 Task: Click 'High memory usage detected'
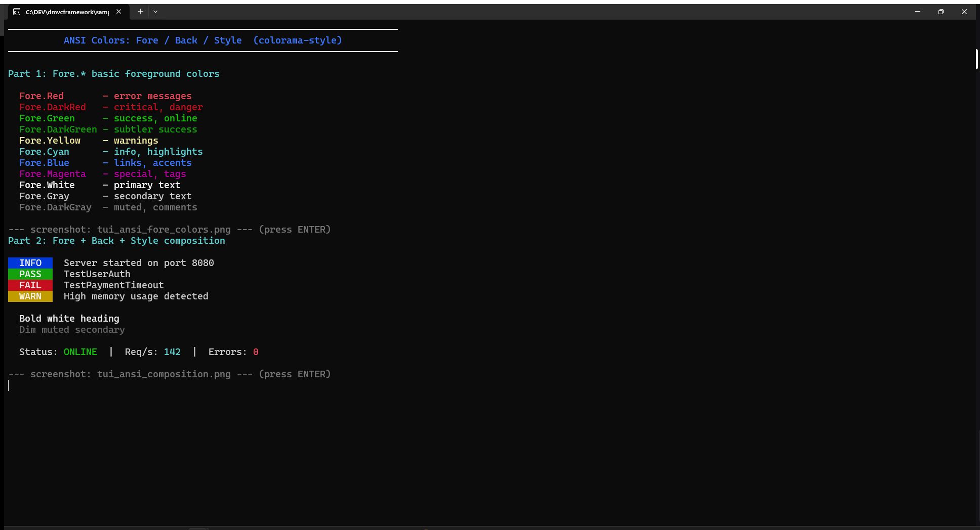(136, 296)
